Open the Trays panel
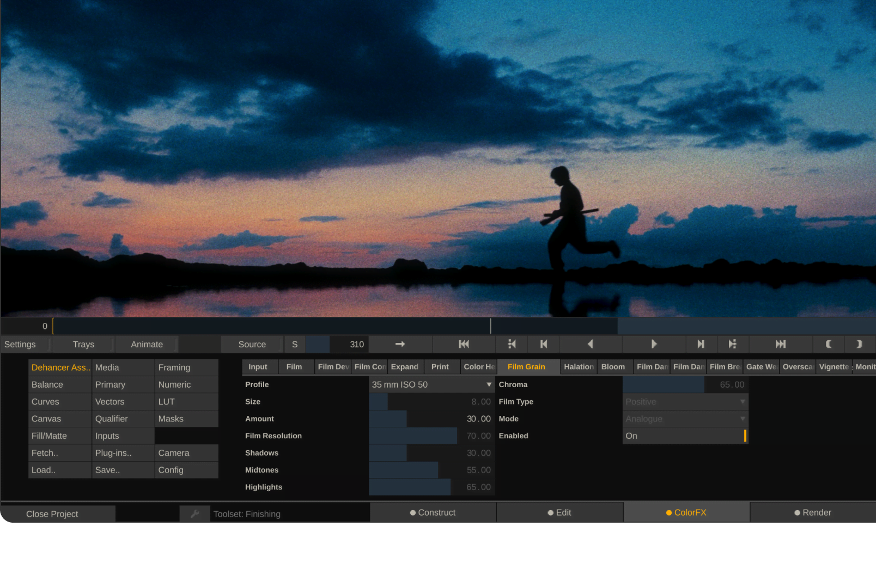Viewport: 876px width, 588px height. click(x=83, y=344)
